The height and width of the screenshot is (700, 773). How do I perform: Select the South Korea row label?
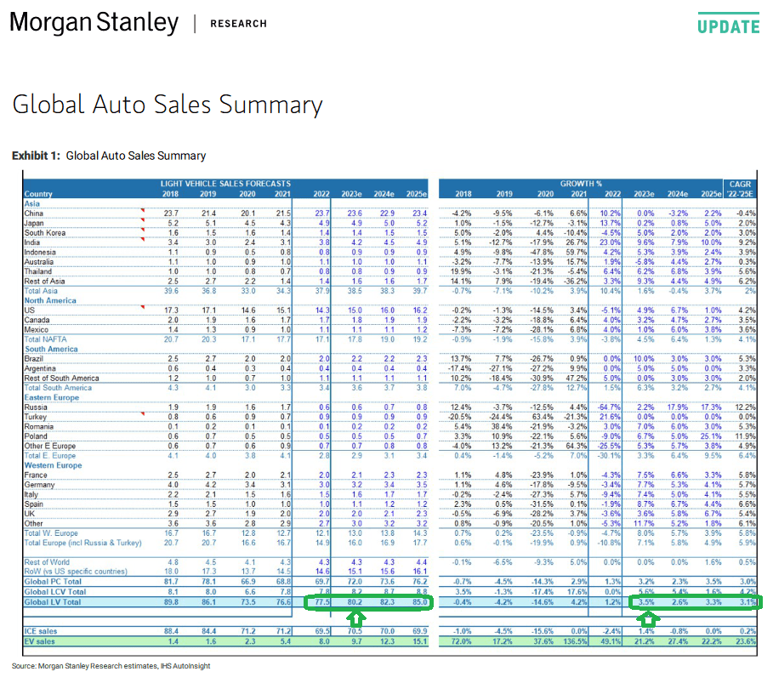coord(45,233)
